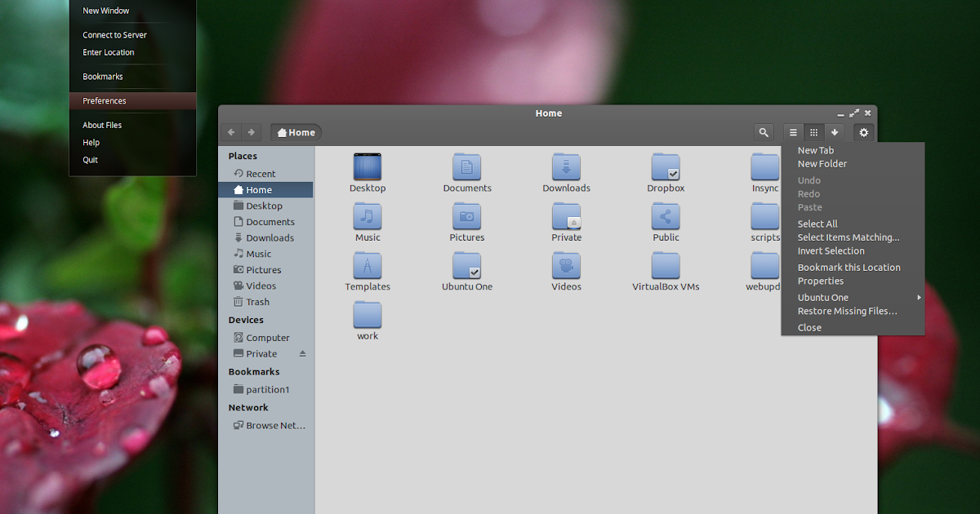The width and height of the screenshot is (980, 514).
Task: Open the partition1 bookmark
Action: [266, 390]
